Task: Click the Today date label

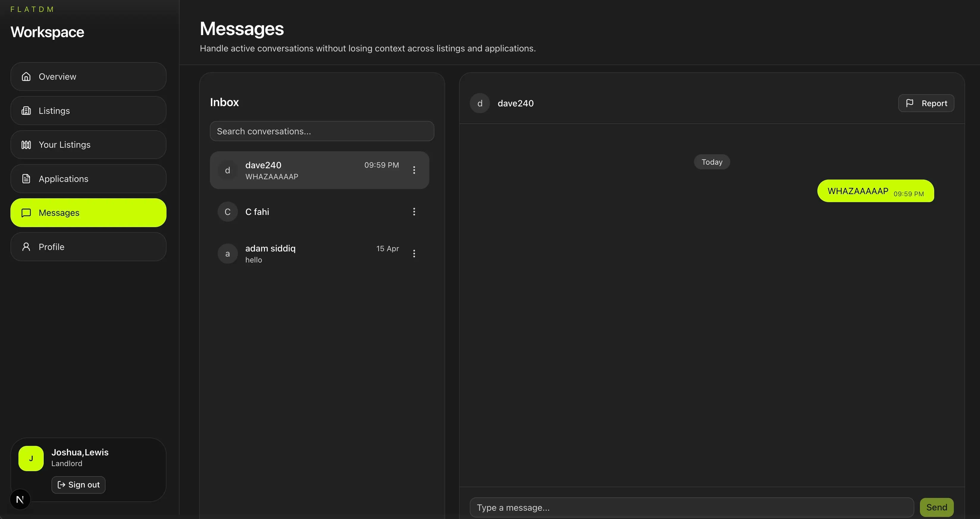Action: 712,162
